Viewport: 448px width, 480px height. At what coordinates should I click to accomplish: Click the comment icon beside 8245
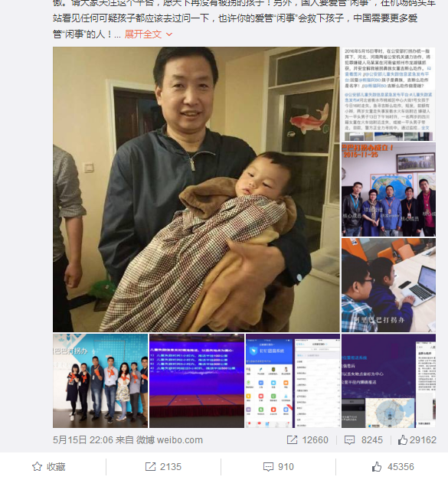point(349,440)
